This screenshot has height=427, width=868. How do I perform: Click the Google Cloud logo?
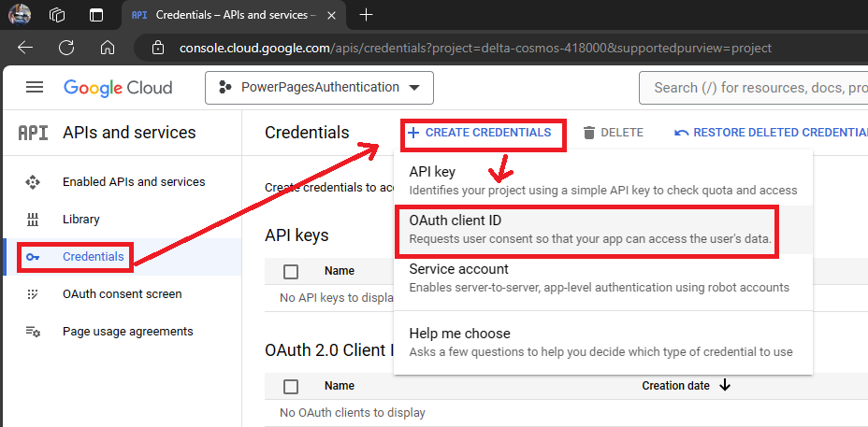point(118,88)
